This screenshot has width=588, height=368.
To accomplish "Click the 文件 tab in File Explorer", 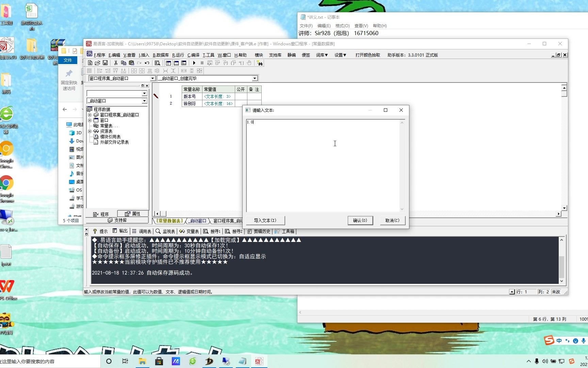I will point(68,60).
